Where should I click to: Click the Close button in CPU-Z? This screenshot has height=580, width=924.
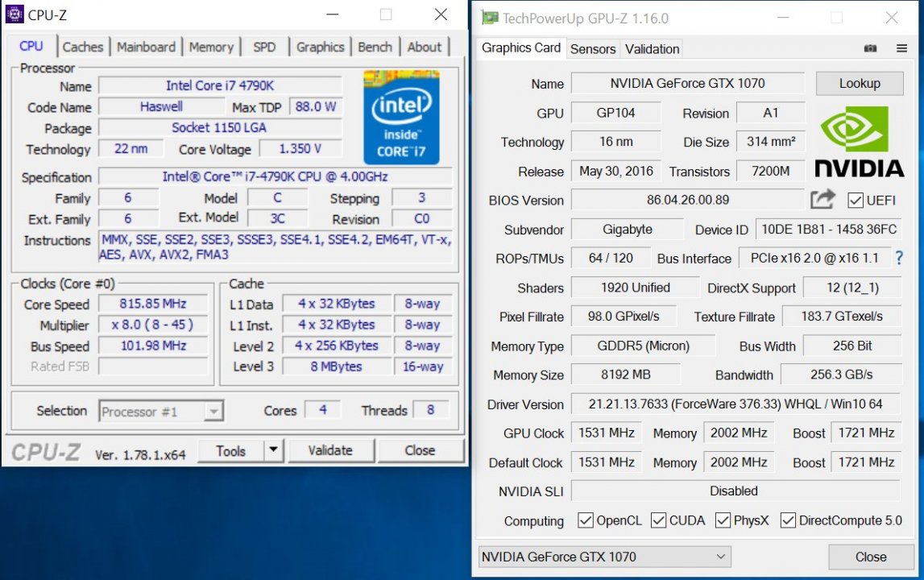[x=420, y=450]
